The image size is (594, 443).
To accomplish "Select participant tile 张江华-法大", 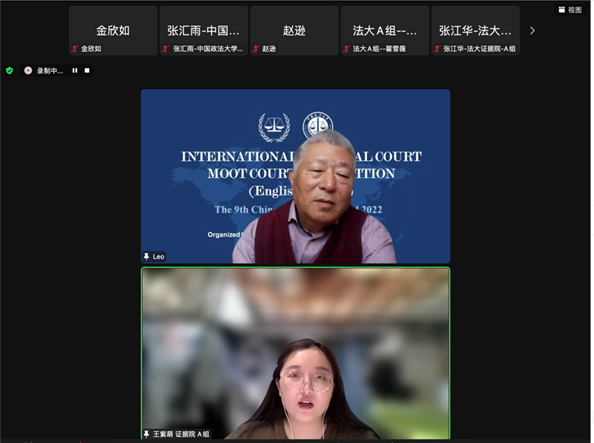I will pyautogui.click(x=475, y=31).
